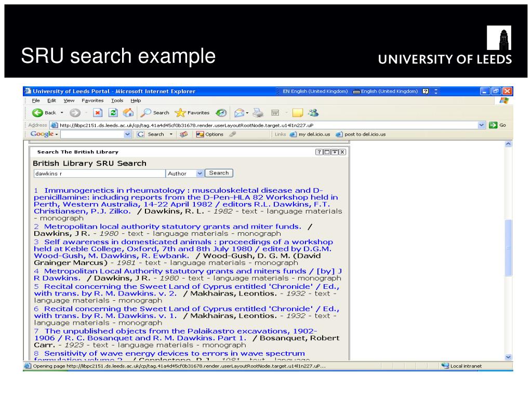Open the File menu
Viewport: 532px width, 399px height.
tap(36, 100)
